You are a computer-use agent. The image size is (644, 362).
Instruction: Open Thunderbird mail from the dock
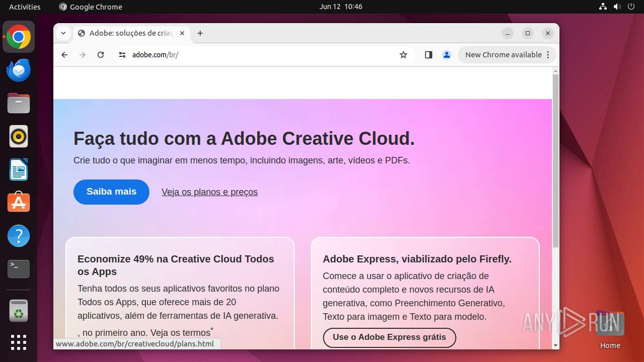[x=19, y=70]
